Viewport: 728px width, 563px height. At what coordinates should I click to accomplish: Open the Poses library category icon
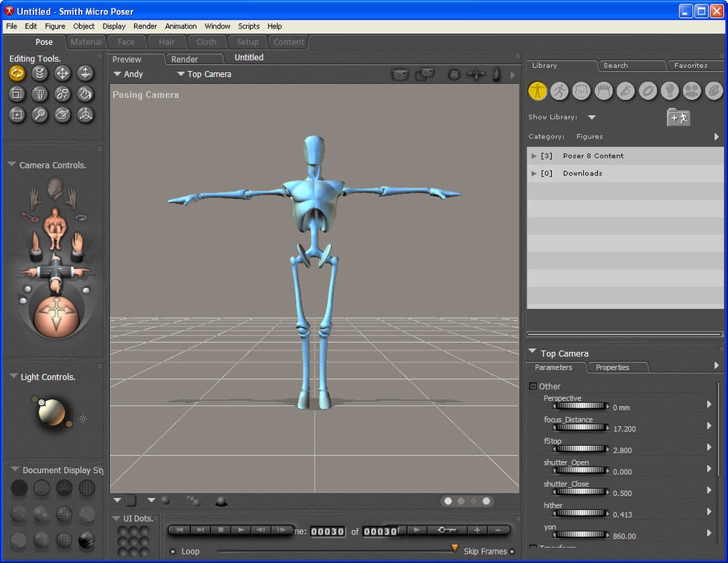click(x=560, y=91)
